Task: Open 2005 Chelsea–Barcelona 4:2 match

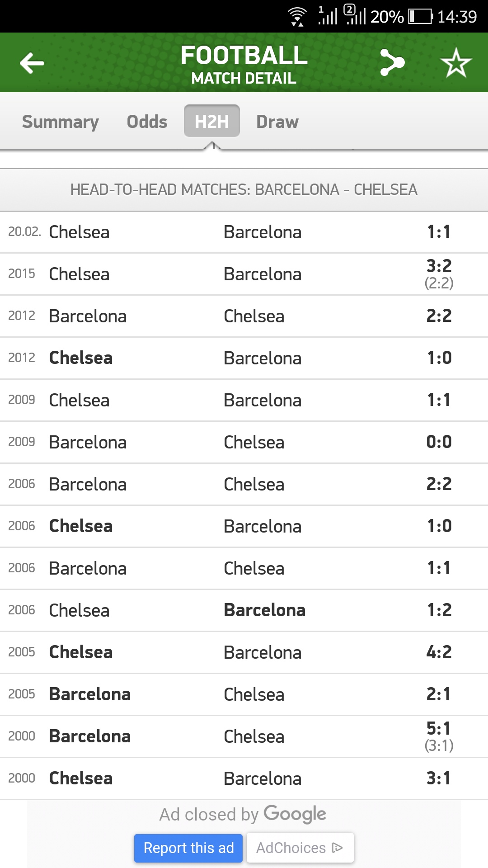Action: tap(244, 652)
